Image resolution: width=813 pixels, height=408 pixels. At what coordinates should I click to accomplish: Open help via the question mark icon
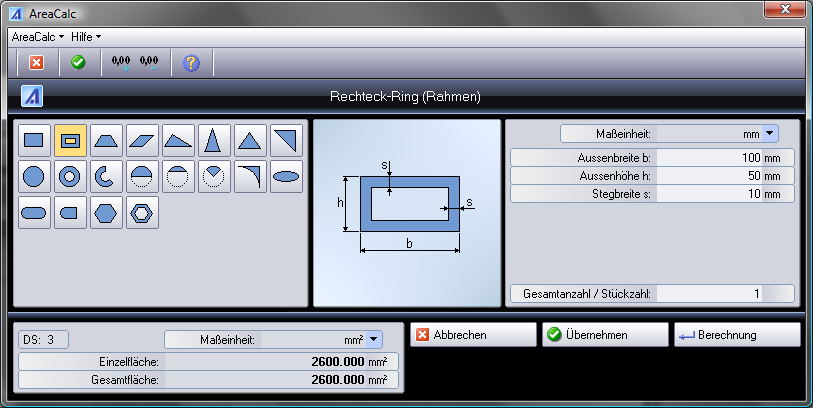click(192, 62)
